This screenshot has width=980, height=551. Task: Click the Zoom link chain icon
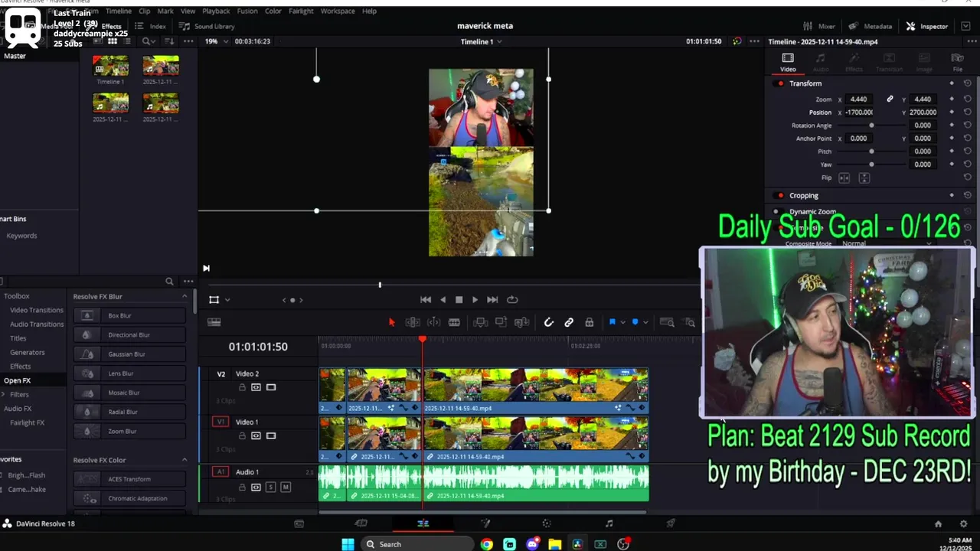(x=890, y=99)
